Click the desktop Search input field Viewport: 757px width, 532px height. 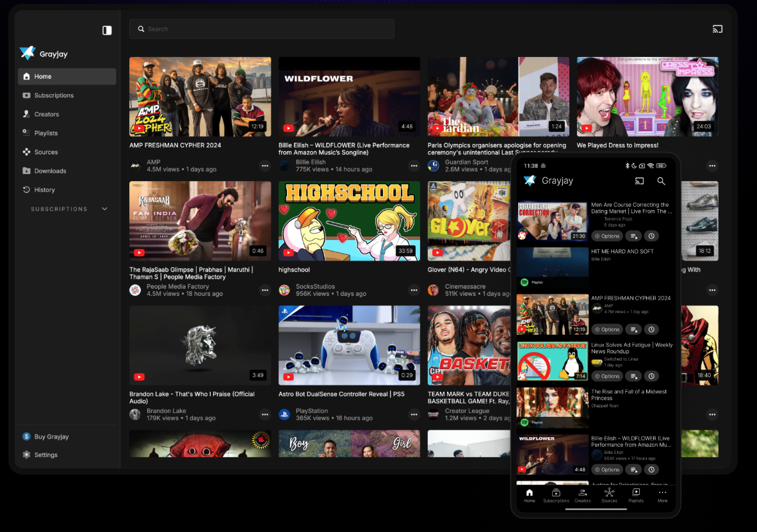[262, 29]
